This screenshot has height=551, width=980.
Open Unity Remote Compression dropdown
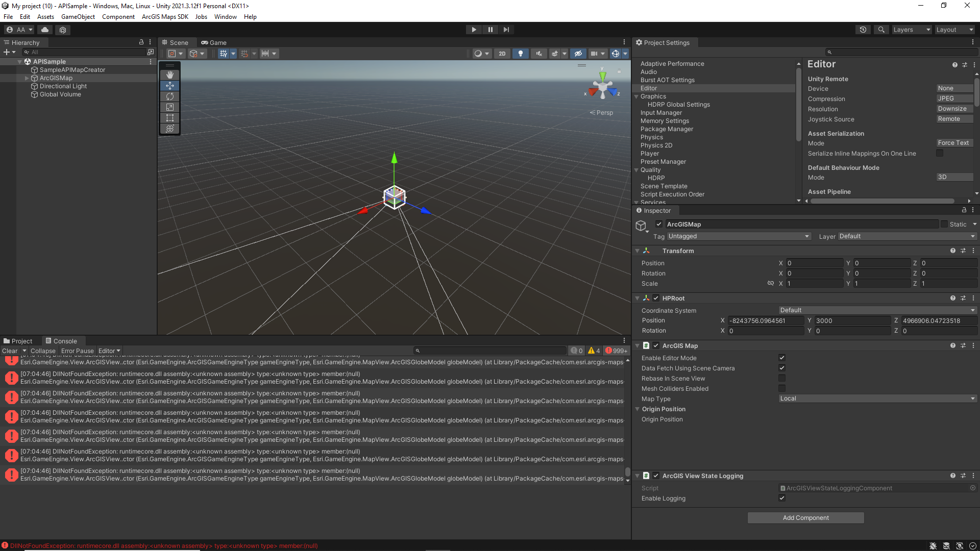click(954, 99)
